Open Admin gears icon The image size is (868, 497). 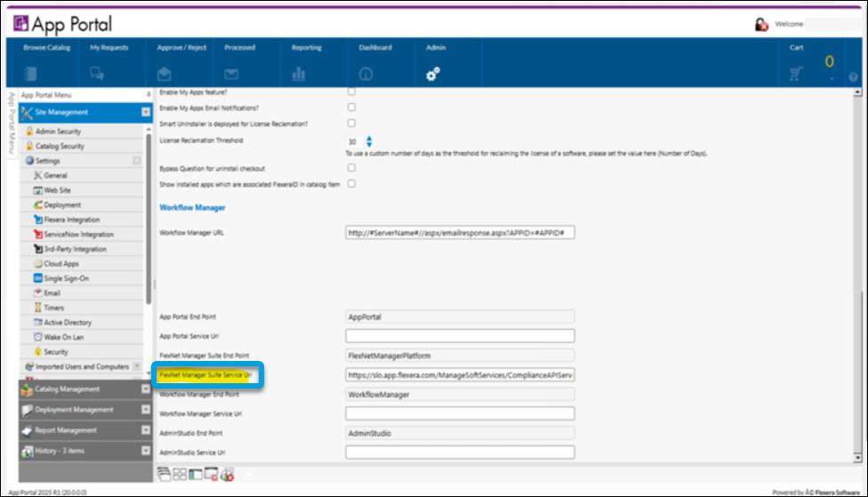(x=433, y=74)
